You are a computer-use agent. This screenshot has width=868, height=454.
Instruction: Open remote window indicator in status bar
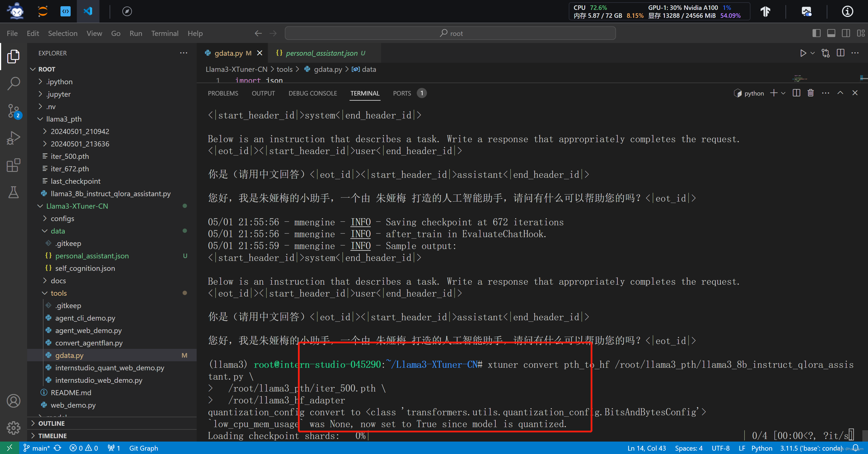(x=9, y=448)
